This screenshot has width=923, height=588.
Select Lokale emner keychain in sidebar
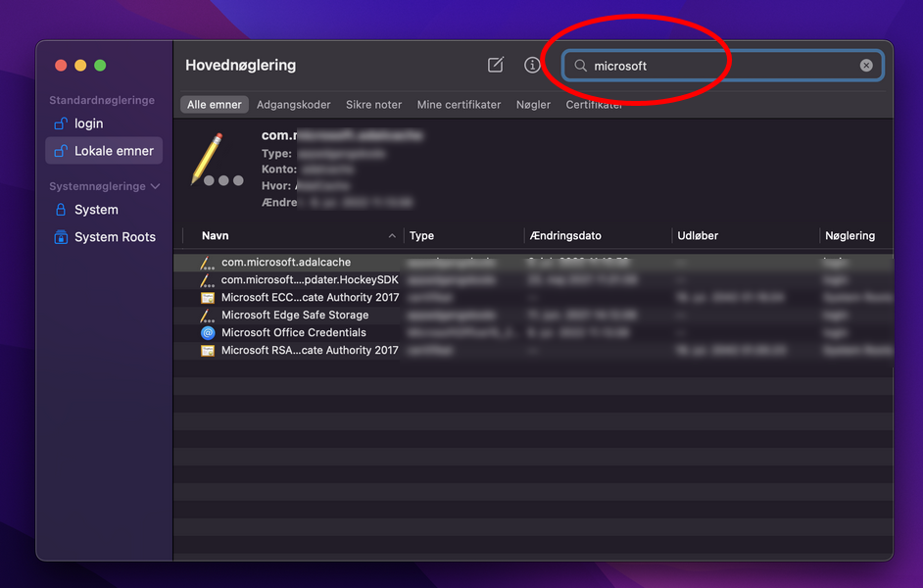[104, 151]
